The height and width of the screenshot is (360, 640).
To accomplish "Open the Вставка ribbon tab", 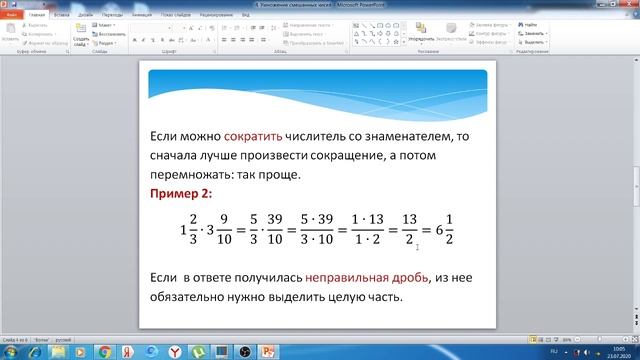I will click(62, 15).
